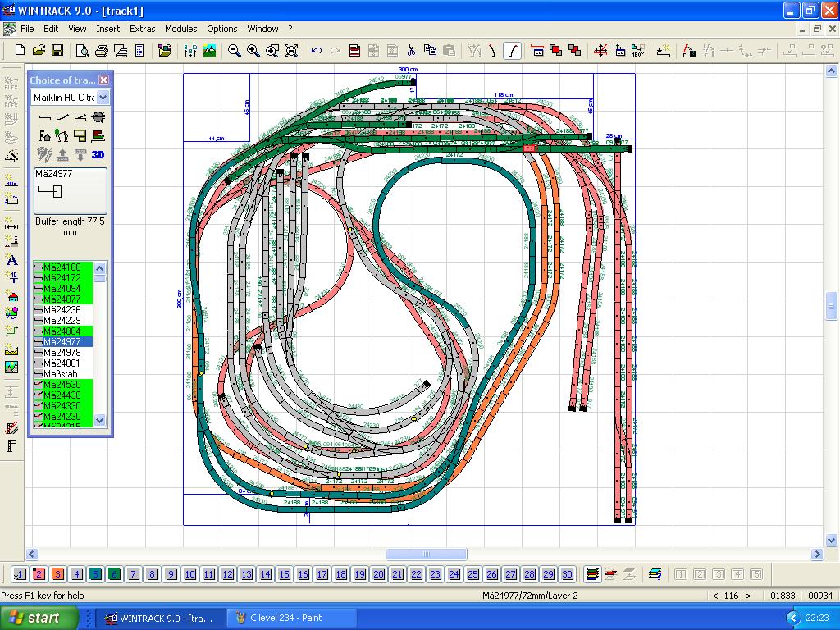Click the Mä24977 track preview box
The image size is (840, 630).
pyautogui.click(x=71, y=191)
